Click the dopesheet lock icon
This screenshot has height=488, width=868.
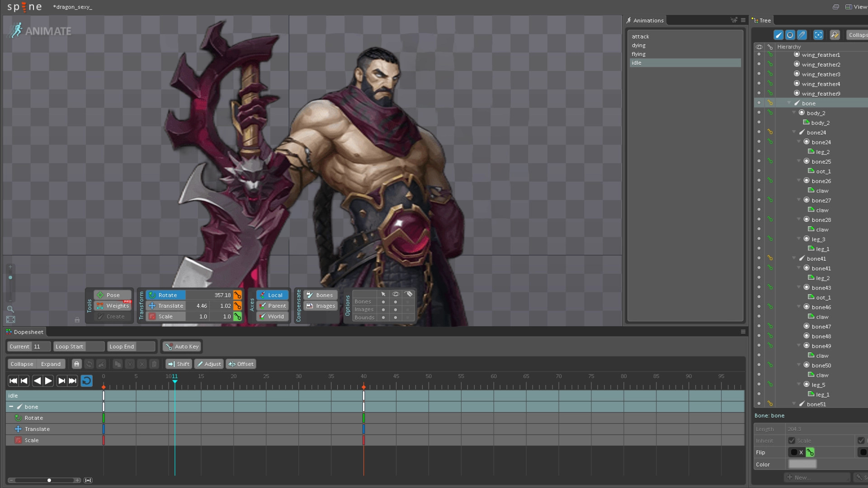[x=77, y=364]
